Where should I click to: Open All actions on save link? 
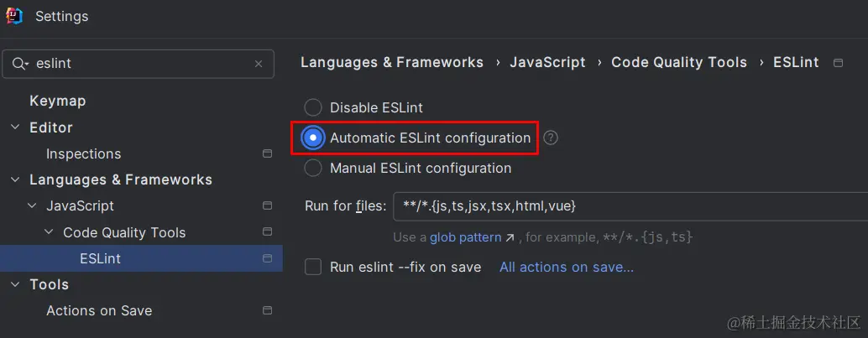(x=567, y=268)
